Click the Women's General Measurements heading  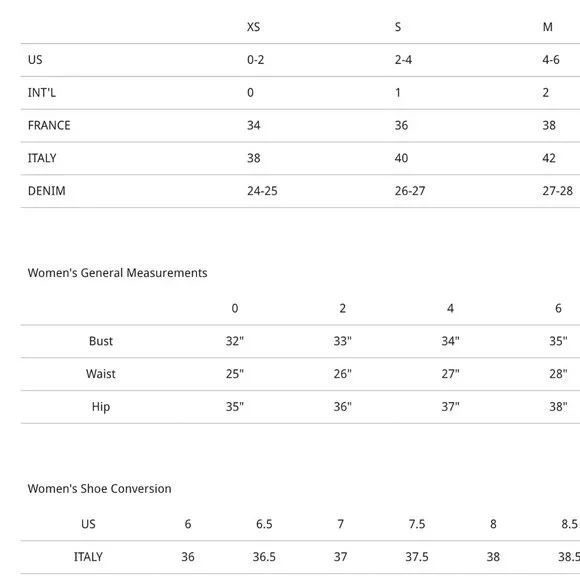point(117,273)
